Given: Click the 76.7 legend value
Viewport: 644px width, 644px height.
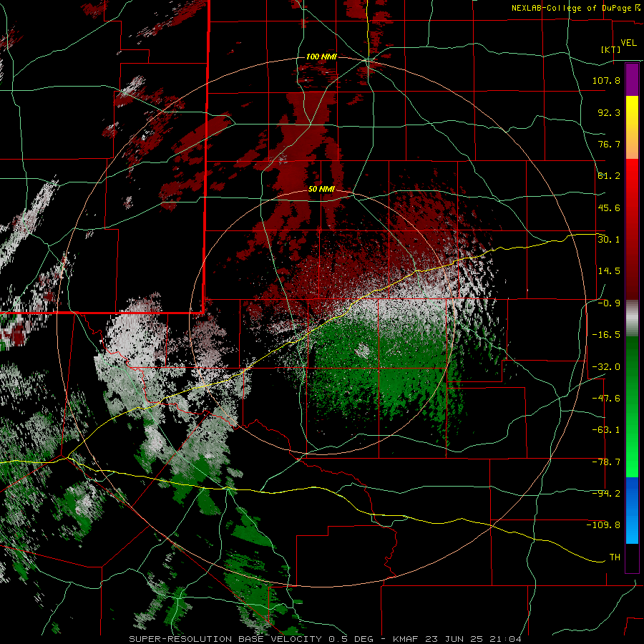Looking at the screenshot, I should click(609, 144).
